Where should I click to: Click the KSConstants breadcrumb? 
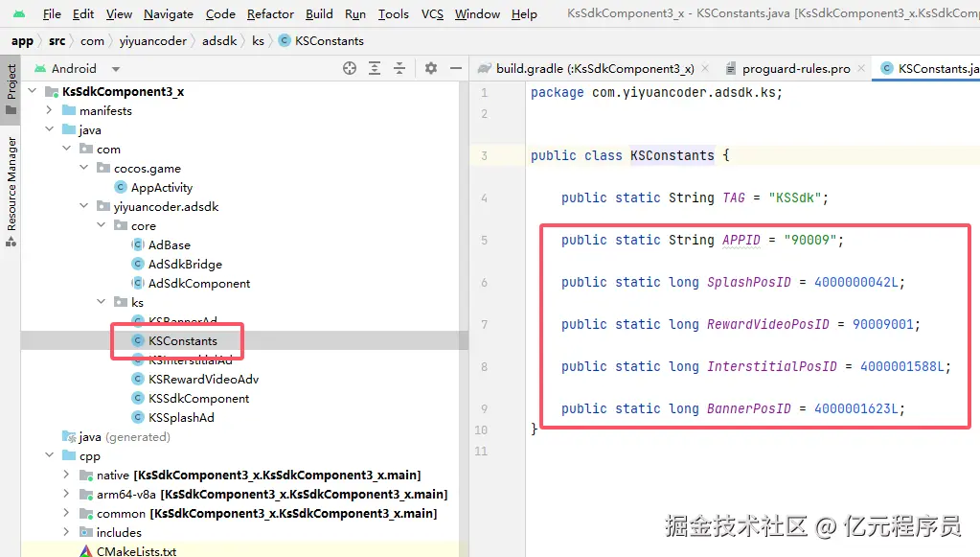tap(321, 40)
